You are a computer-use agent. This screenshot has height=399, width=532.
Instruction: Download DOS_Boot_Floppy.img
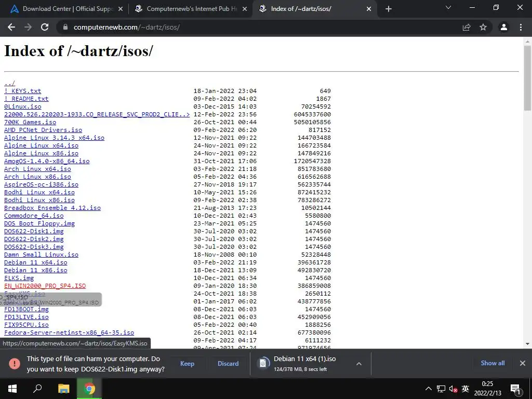[39, 223]
